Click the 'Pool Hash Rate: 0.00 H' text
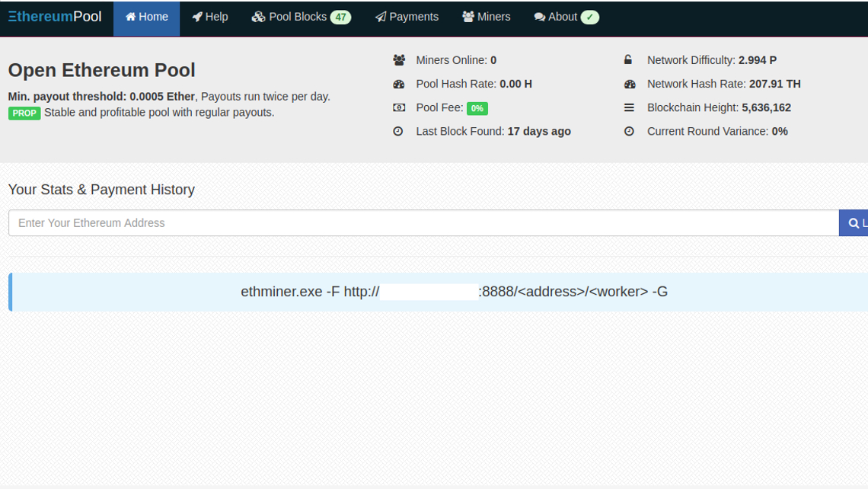 tap(474, 85)
